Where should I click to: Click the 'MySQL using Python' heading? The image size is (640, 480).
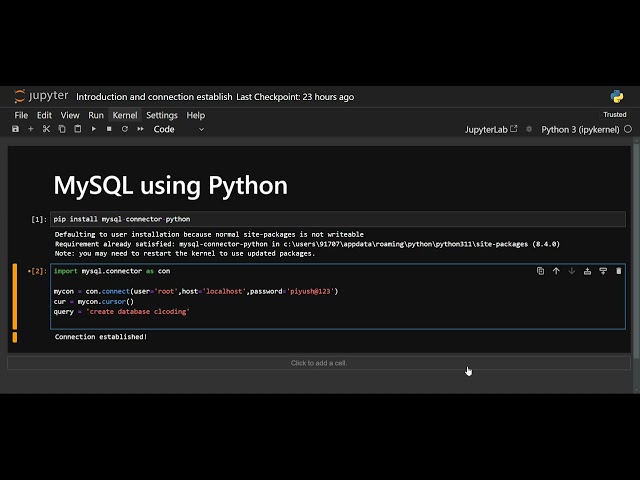click(x=171, y=186)
